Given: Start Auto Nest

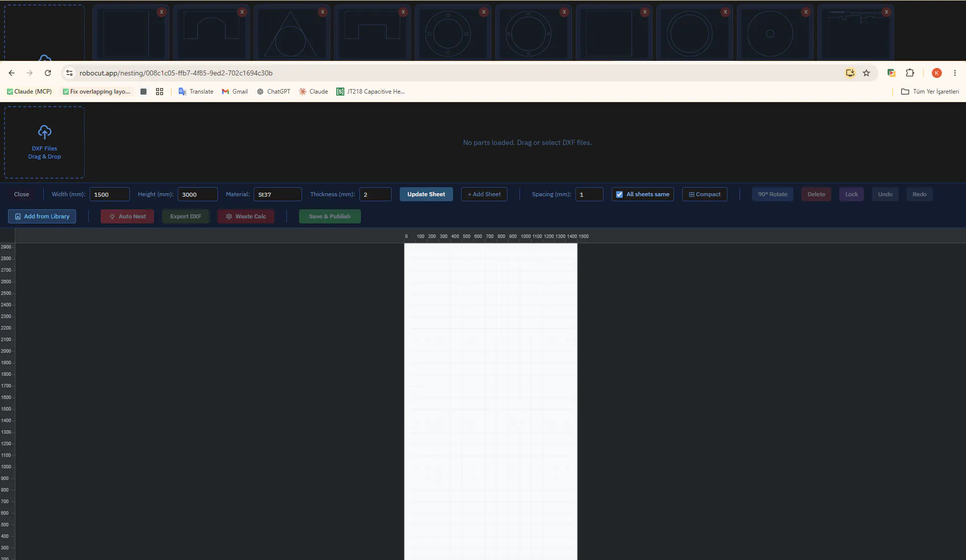Looking at the screenshot, I should 127,216.
